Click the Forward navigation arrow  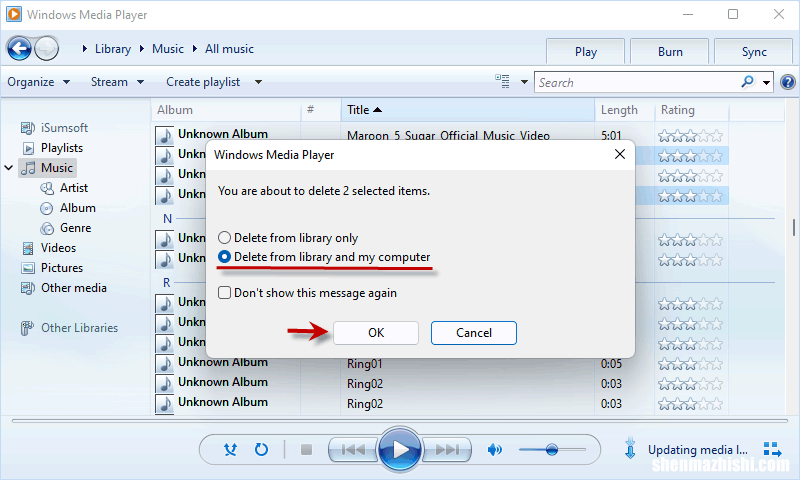[x=47, y=49]
